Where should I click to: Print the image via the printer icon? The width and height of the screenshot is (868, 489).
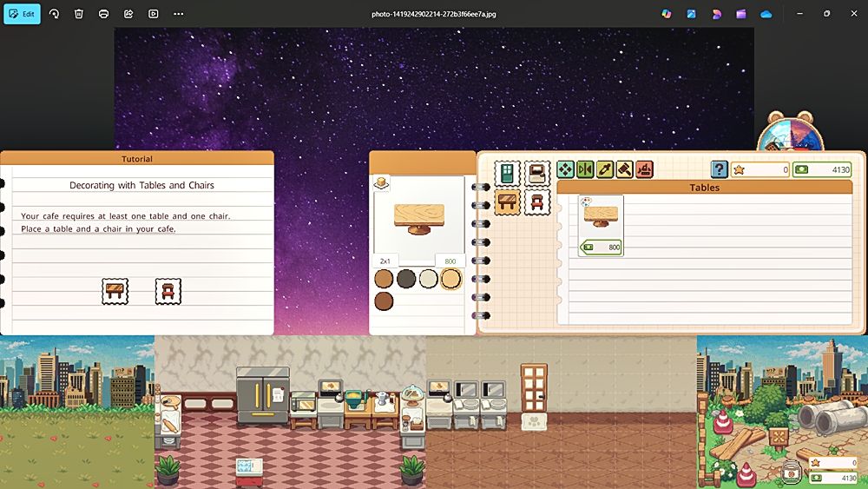103,14
